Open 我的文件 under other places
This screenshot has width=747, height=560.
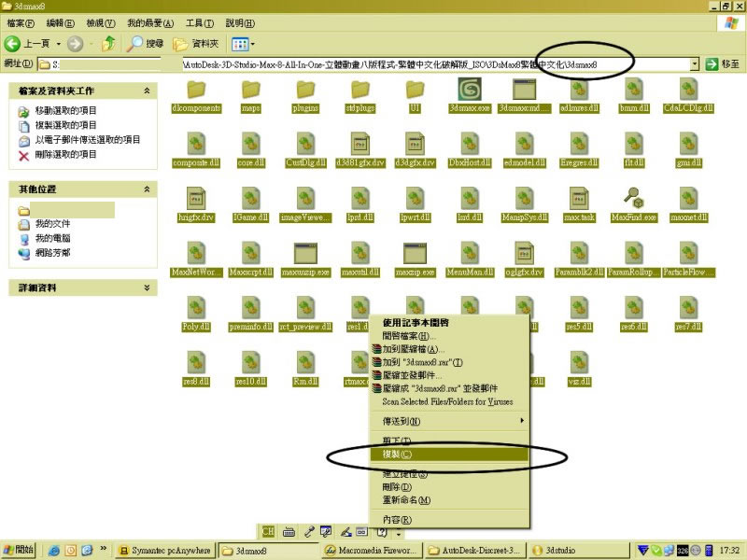52,223
